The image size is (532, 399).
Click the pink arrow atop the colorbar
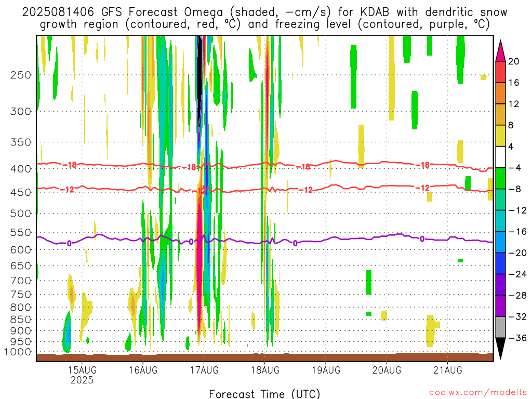[x=500, y=51]
